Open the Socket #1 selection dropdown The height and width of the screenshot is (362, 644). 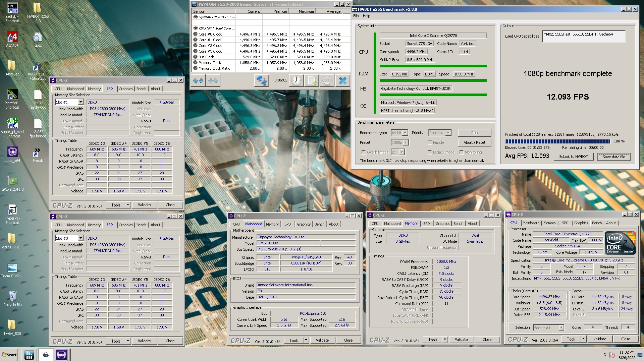coord(549,327)
